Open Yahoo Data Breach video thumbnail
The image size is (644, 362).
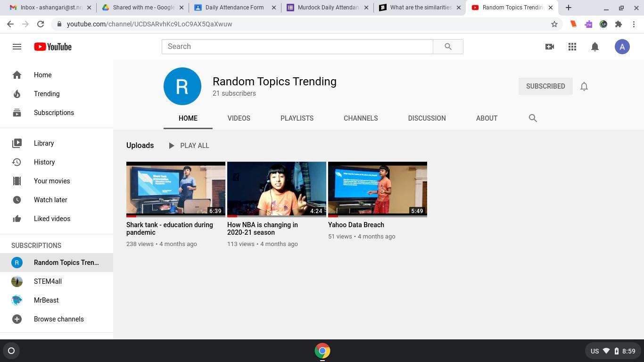(377, 189)
